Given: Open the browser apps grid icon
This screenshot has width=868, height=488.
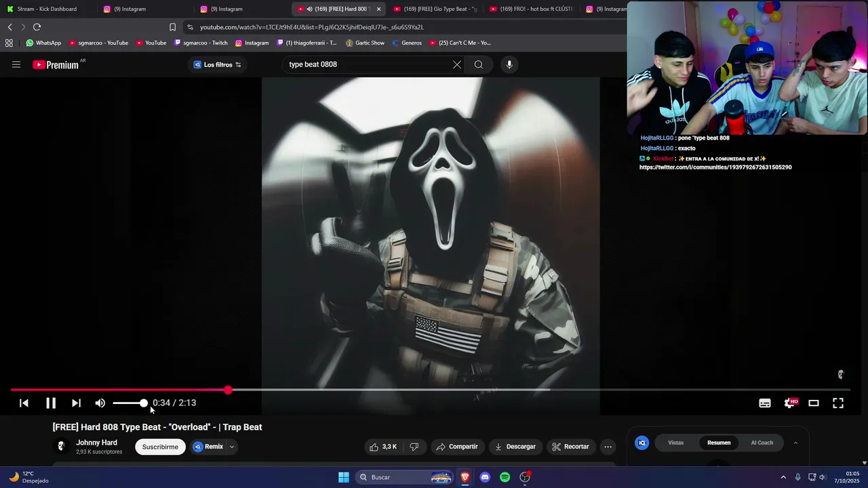Looking at the screenshot, I should click(x=9, y=43).
